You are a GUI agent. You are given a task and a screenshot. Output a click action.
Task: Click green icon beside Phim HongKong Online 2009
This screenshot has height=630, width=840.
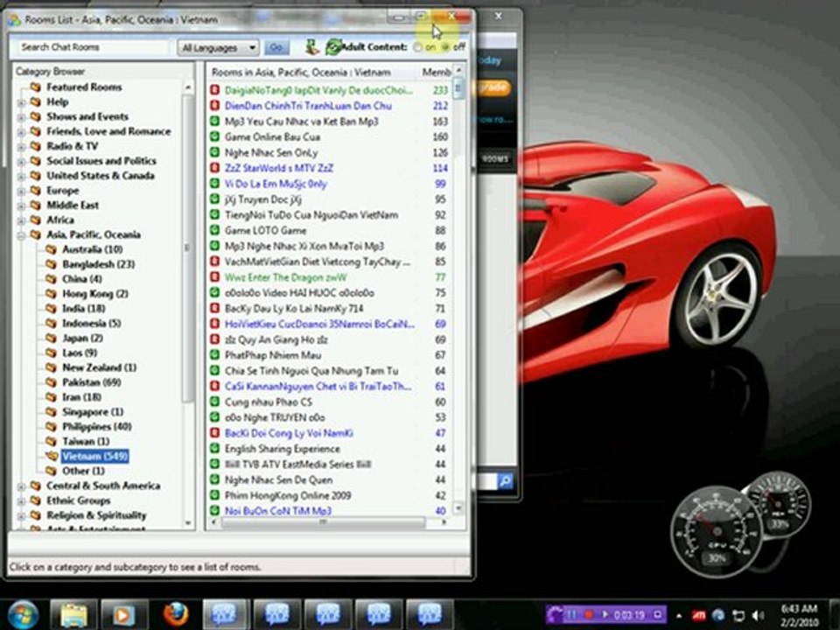215,495
